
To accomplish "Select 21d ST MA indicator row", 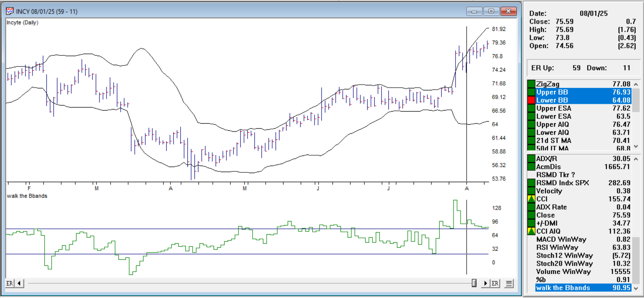I will tap(583, 140).
